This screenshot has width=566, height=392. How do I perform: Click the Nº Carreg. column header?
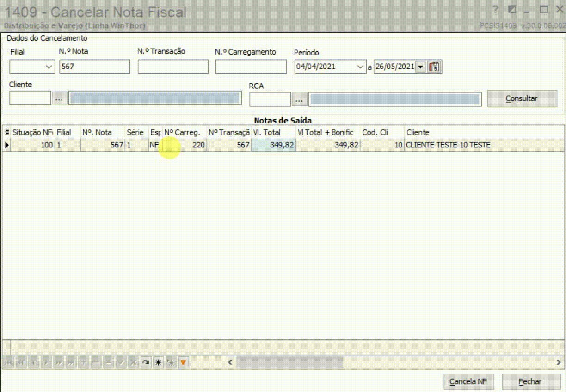pyautogui.click(x=185, y=132)
